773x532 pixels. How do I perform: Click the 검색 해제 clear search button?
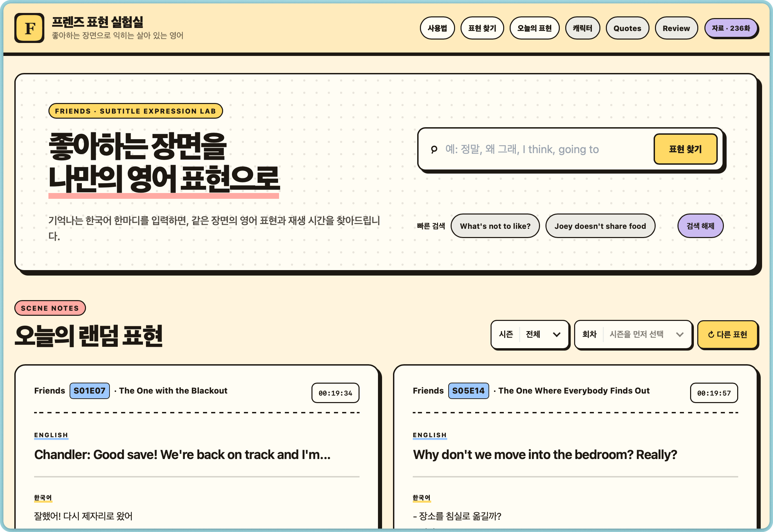click(700, 226)
